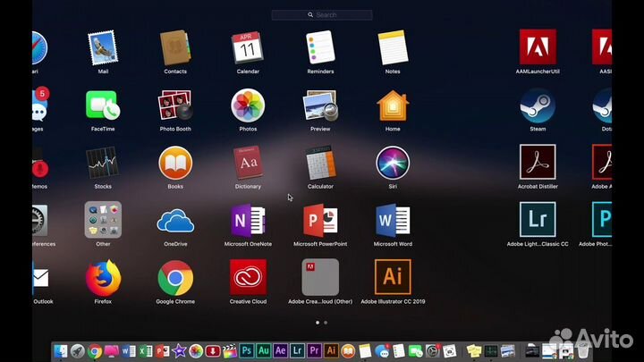Screen dimensions: 644x362
Task: Launch iMovie star icon in Dock
Action: coord(179,351)
